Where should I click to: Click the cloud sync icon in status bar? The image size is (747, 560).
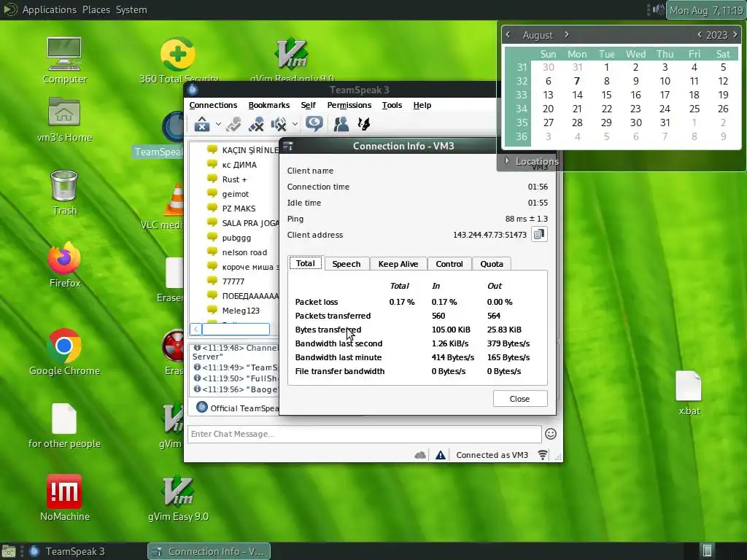pyautogui.click(x=420, y=455)
